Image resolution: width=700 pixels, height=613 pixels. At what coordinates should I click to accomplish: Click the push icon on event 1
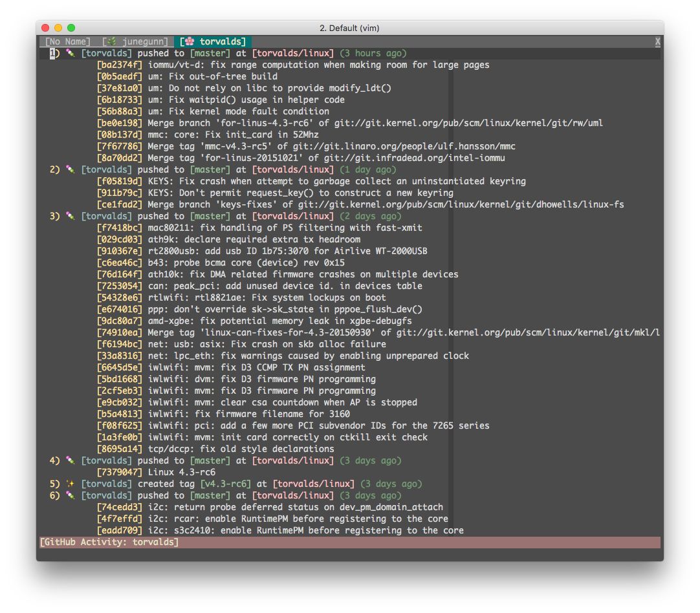(x=71, y=53)
